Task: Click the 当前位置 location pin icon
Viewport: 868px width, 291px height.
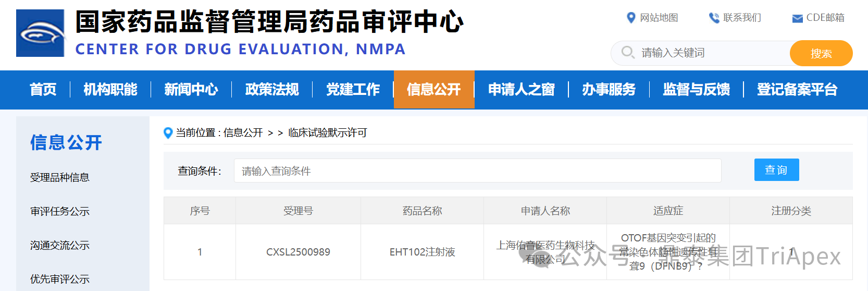Action: coord(168,133)
